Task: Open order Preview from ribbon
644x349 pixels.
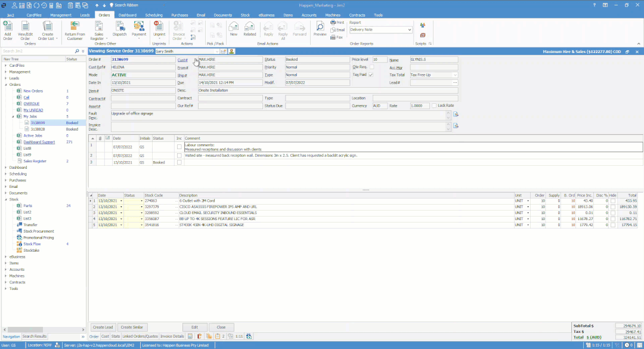Action: [320, 26]
